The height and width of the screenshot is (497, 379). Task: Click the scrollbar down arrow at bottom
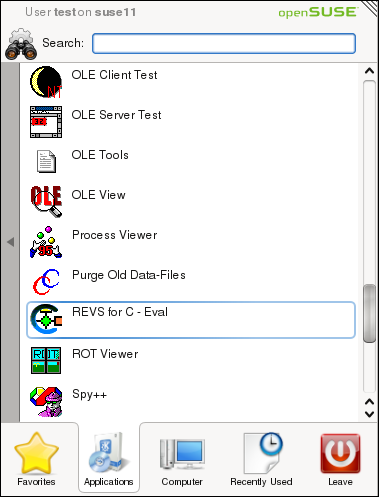tap(369, 414)
